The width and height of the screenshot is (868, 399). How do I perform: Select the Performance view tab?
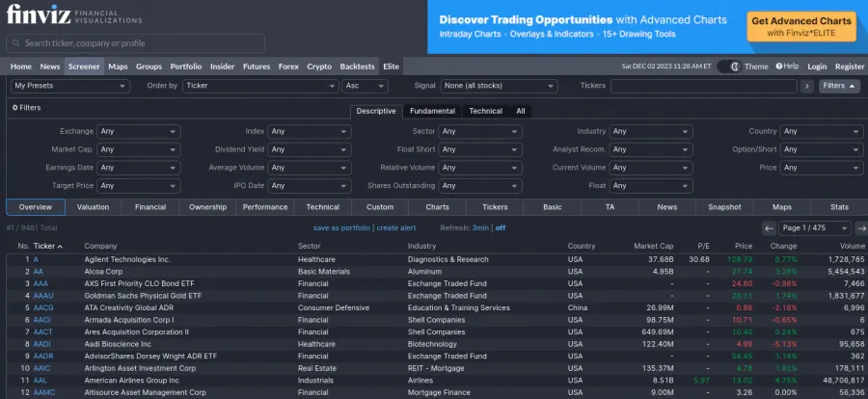(265, 207)
